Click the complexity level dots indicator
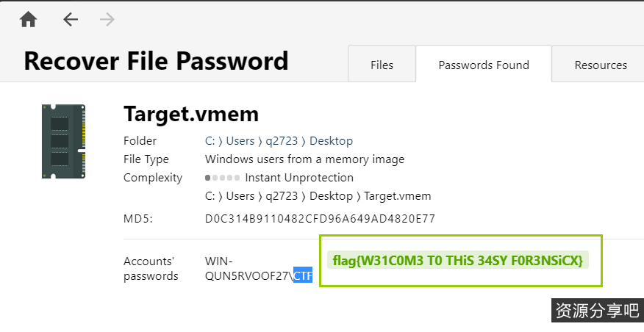This screenshot has height=332, width=644. pos(222,178)
